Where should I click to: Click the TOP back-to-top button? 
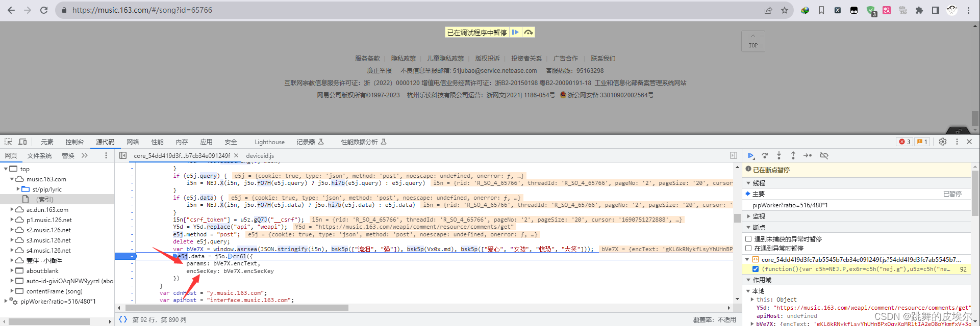[x=753, y=41]
